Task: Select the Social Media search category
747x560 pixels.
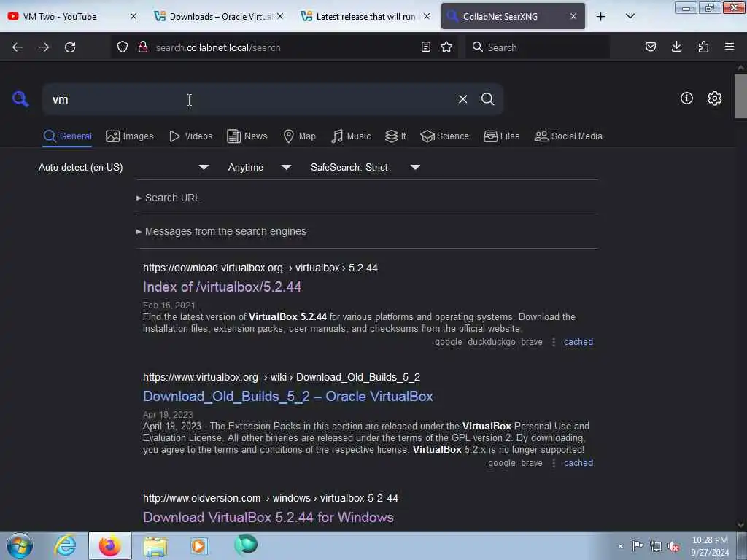Action: click(x=569, y=136)
